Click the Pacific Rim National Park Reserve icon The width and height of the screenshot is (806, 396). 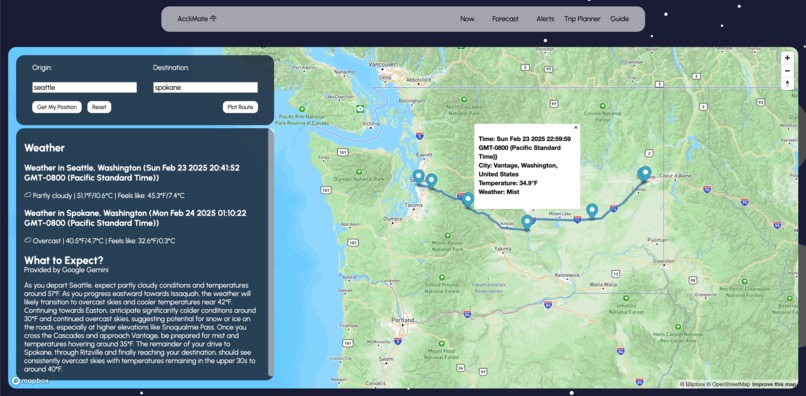click(x=302, y=109)
